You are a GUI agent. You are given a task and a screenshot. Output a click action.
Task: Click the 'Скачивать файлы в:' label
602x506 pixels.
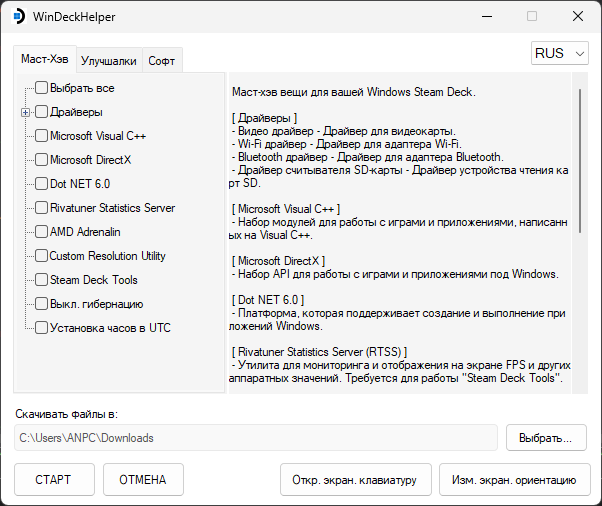pyautogui.click(x=66, y=414)
